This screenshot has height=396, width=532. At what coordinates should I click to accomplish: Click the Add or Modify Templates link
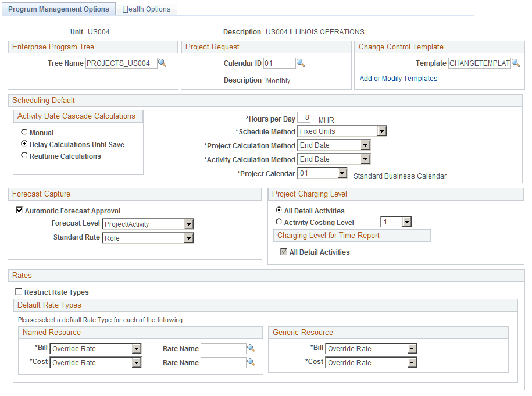[x=398, y=78]
